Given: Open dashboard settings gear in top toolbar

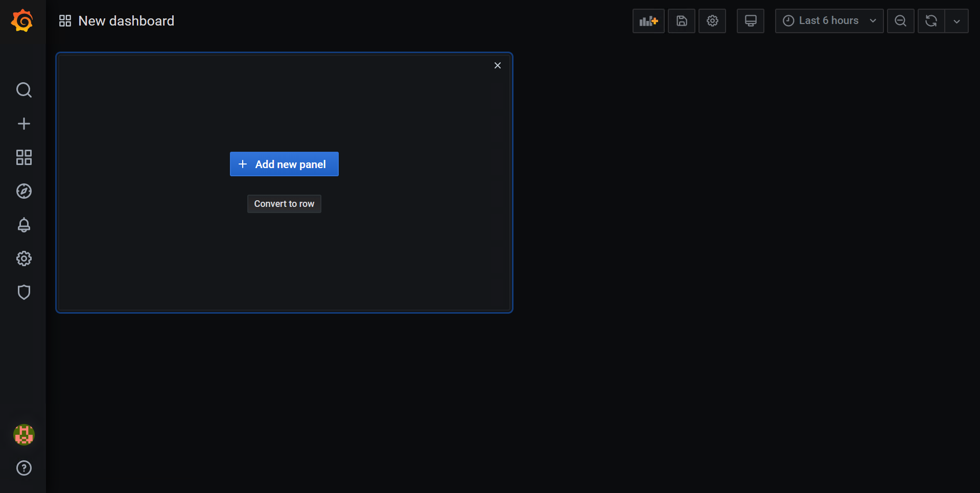Looking at the screenshot, I should (712, 21).
